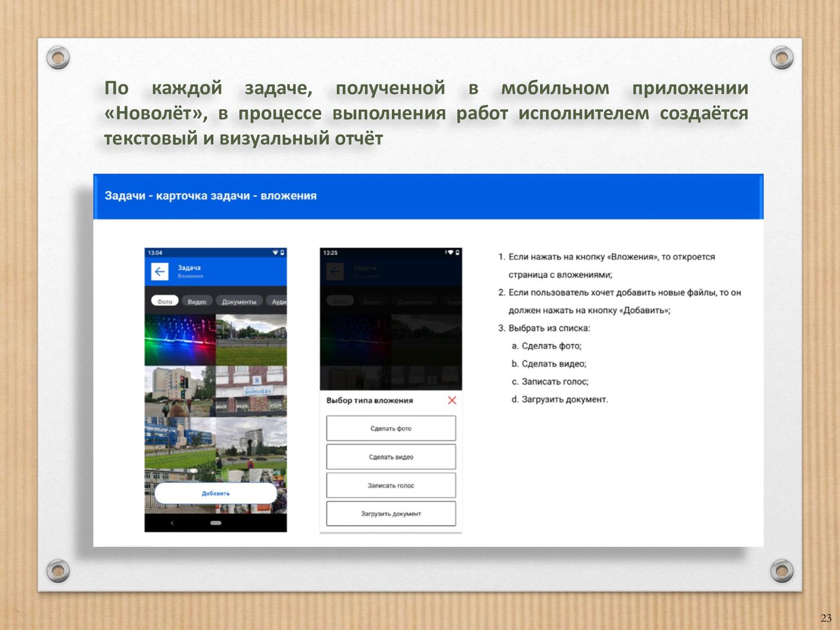This screenshot has width=840, height=630.
Task: Open the green field photo thumbnail
Action: click(251, 340)
